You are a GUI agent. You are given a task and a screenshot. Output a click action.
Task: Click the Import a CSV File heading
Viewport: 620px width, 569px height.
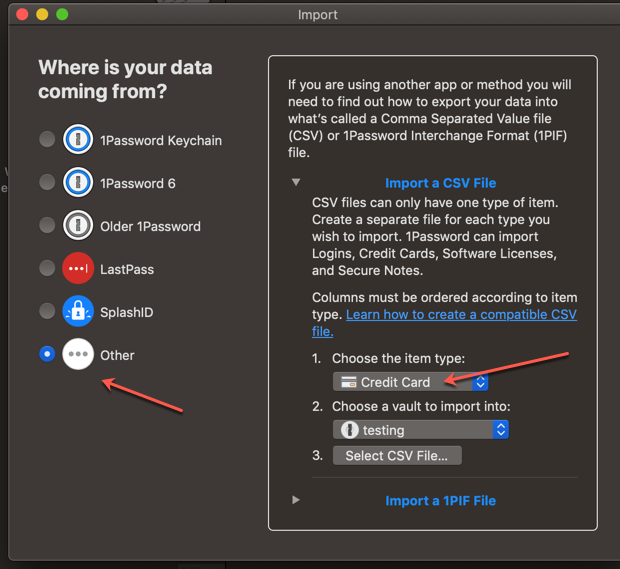pos(440,183)
